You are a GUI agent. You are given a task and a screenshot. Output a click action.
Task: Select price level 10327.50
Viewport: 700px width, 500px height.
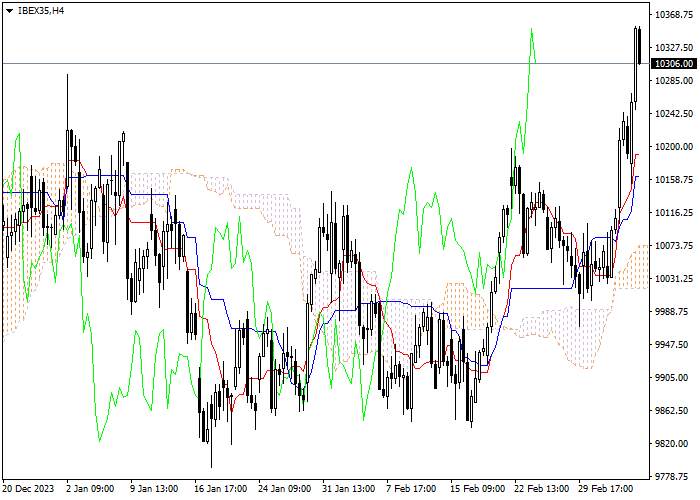coord(674,47)
